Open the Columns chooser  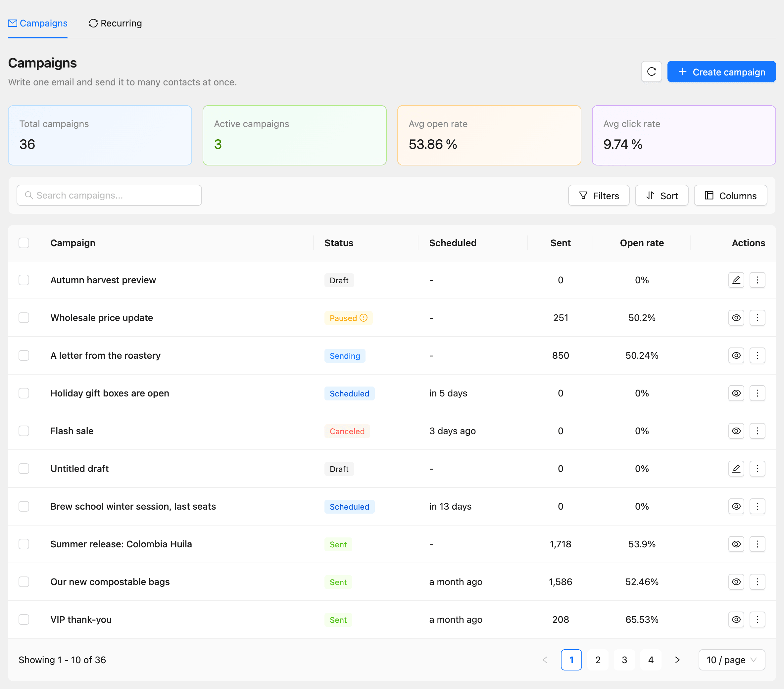click(x=730, y=196)
